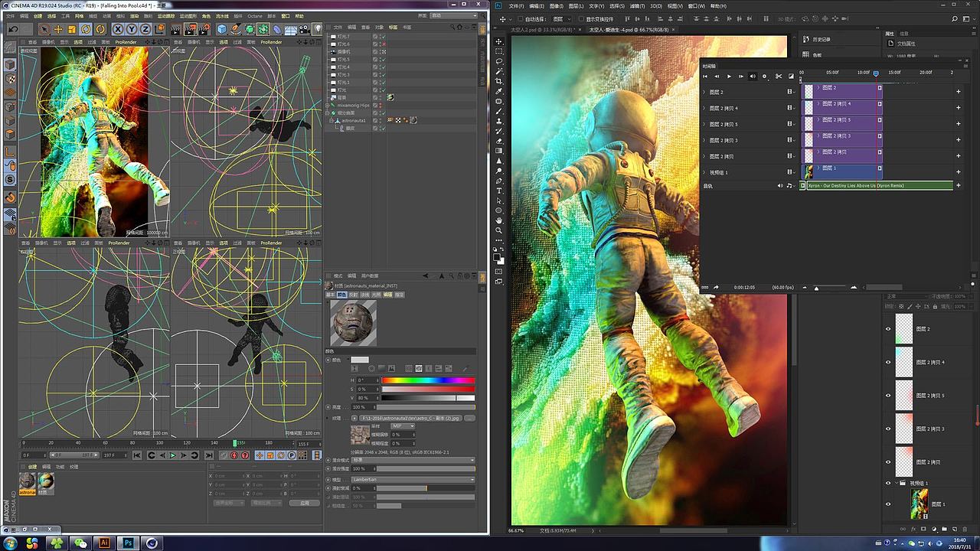Select Photoshop Zoom tool
The image size is (980, 551).
coord(499,230)
